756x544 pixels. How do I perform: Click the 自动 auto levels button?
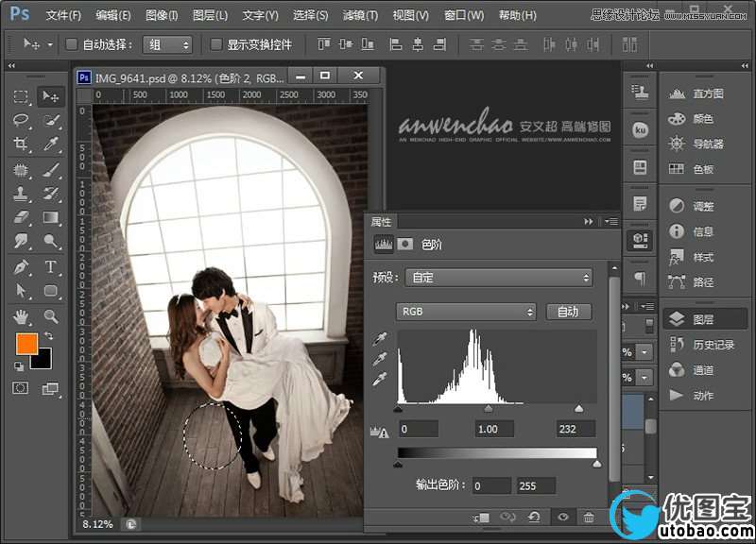pyautogui.click(x=568, y=312)
